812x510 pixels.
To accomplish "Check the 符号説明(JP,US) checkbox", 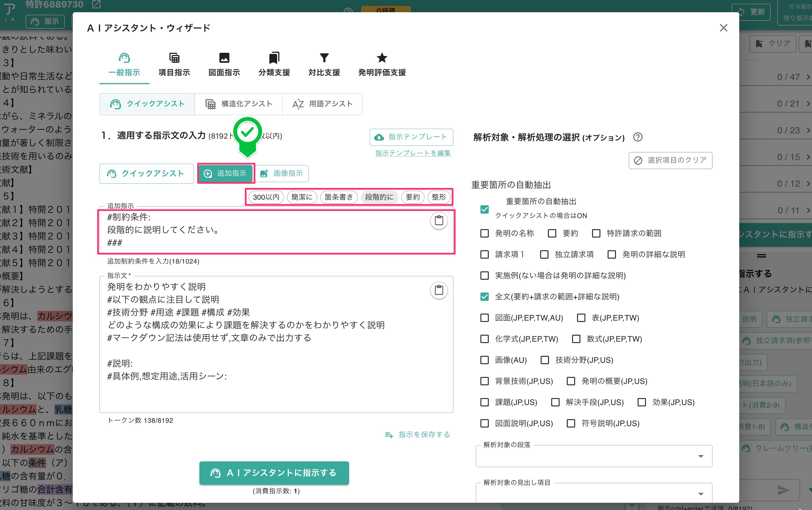I will tap(571, 423).
